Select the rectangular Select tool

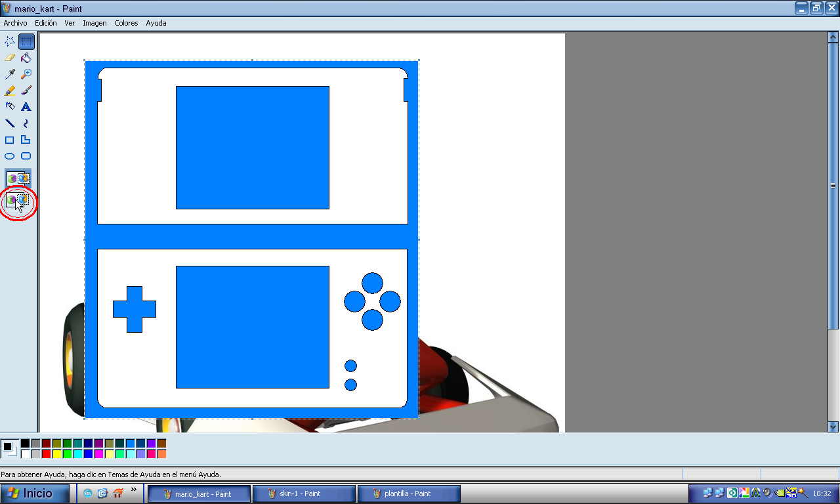(x=26, y=41)
